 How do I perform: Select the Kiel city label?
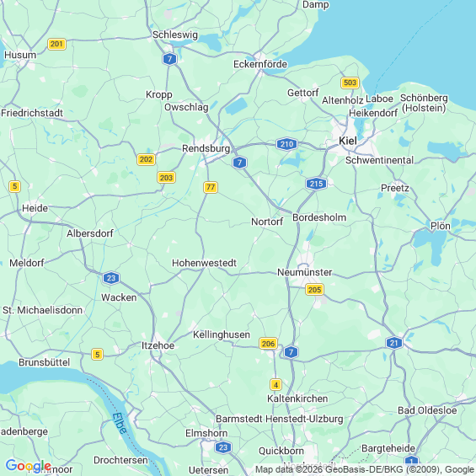coord(348,141)
